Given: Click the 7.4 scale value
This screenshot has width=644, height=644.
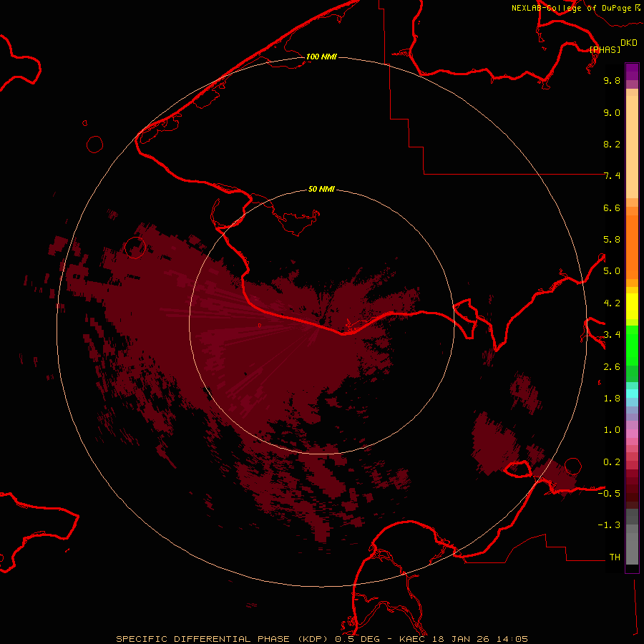Looking at the screenshot, I should [612, 176].
